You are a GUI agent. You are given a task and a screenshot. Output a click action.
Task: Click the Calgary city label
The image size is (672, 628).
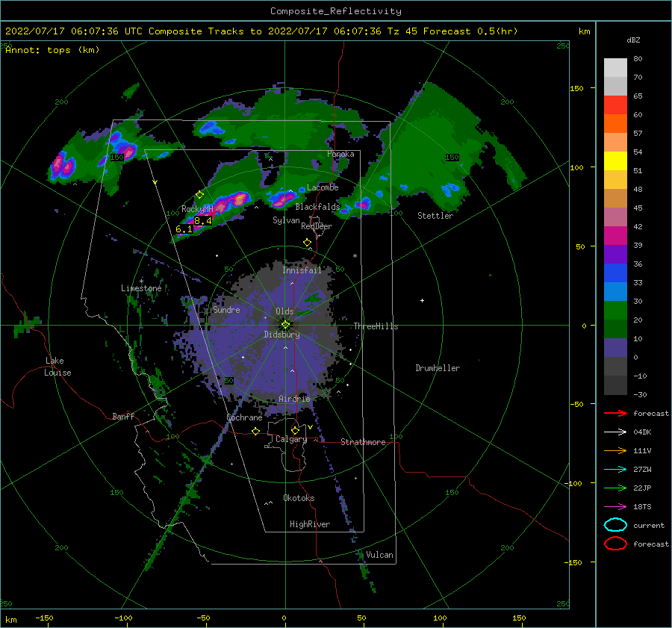(x=291, y=439)
